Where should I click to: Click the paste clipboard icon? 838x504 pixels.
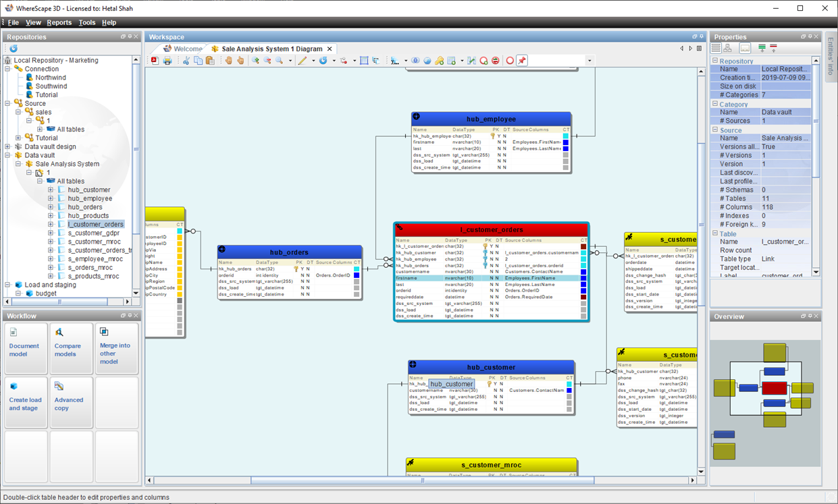coord(210,61)
